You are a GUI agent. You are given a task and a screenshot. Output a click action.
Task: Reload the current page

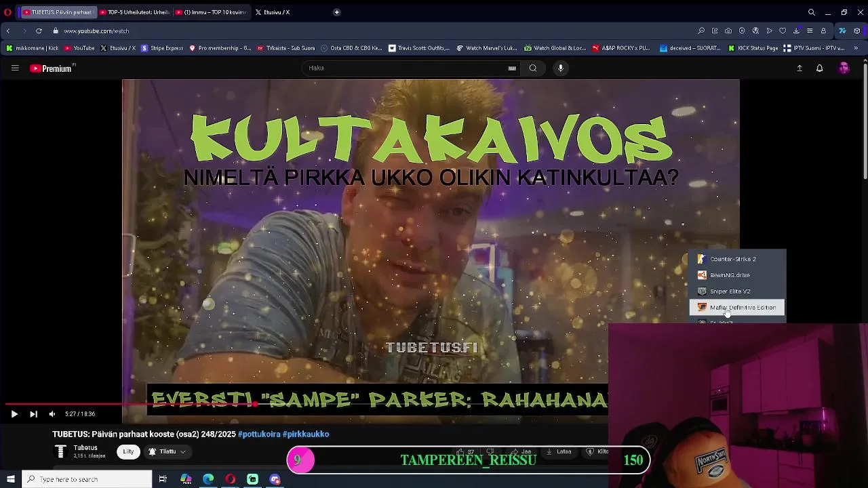(39, 31)
